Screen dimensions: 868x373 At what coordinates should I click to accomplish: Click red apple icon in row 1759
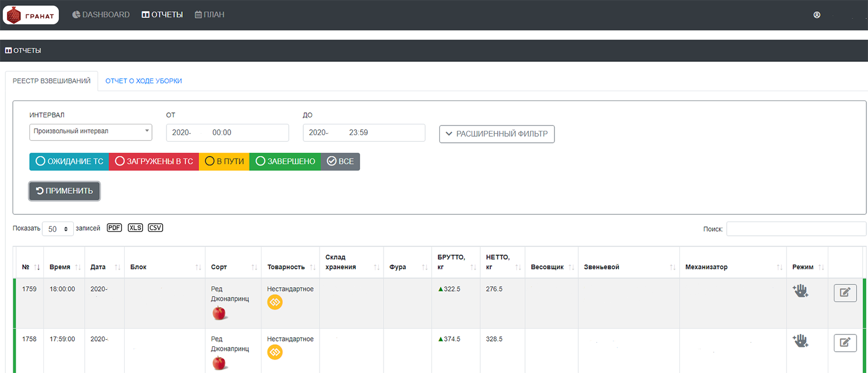(219, 313)
